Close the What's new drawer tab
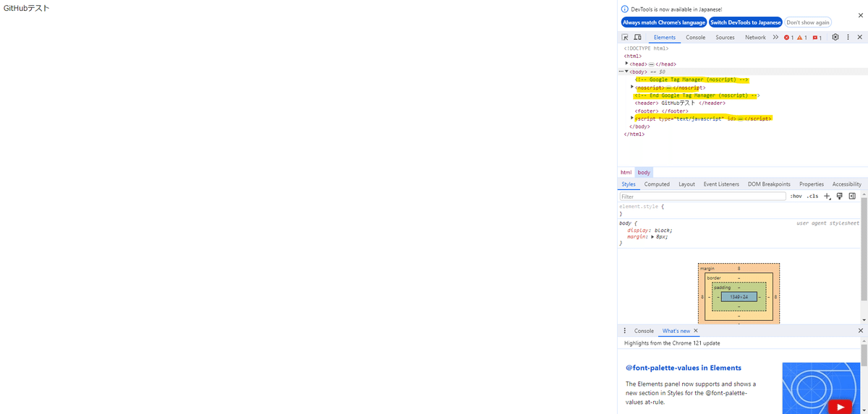The image size is (868, 414). [696, 331]
